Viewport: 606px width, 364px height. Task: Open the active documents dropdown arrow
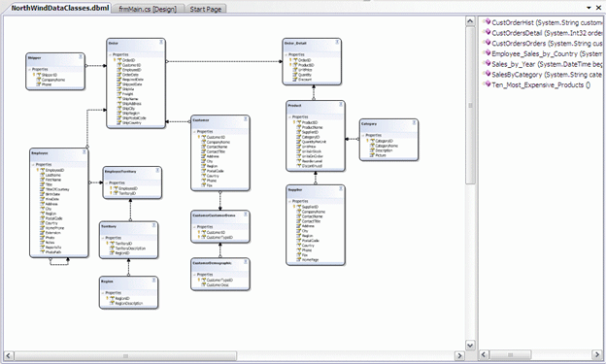coord(589,8)
